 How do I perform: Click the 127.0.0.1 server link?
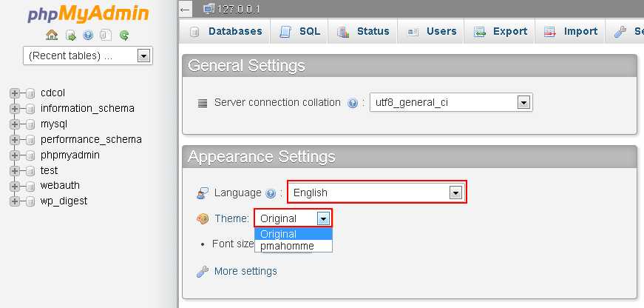238,9
